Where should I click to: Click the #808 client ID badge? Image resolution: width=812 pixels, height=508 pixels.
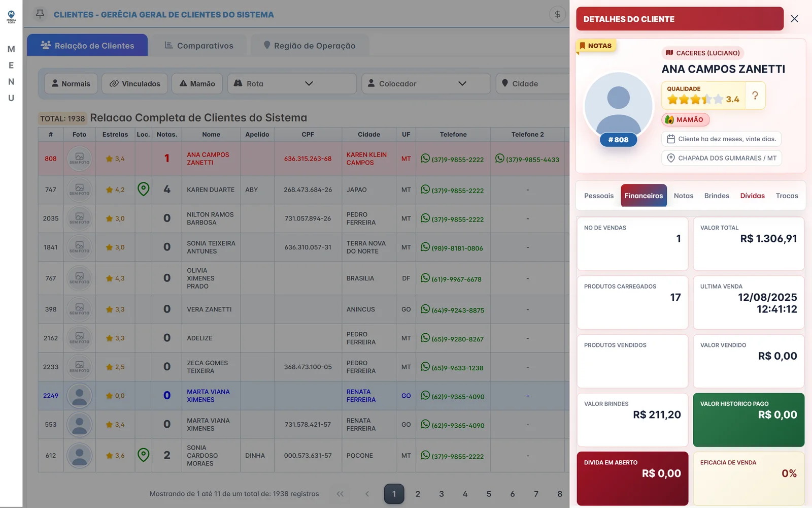618,140
